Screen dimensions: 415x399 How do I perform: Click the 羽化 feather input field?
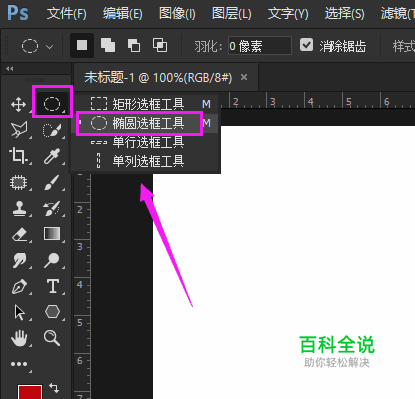[260, 46]
